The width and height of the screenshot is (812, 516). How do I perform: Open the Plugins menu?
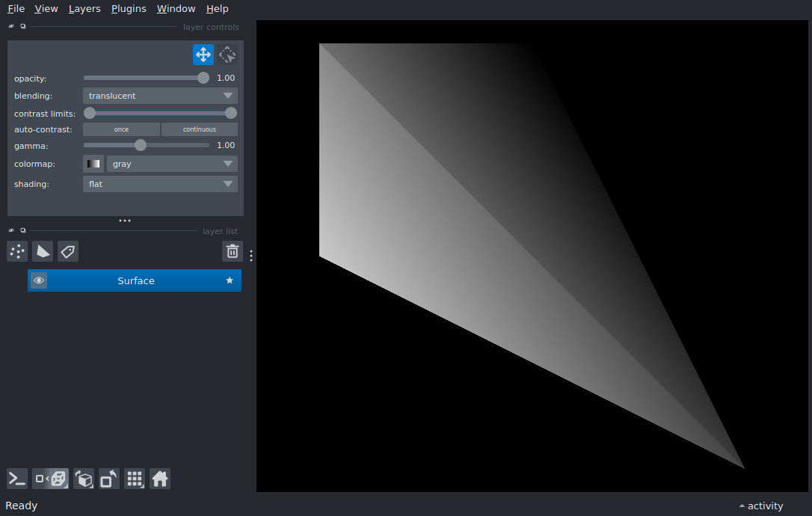click(129, 9)
